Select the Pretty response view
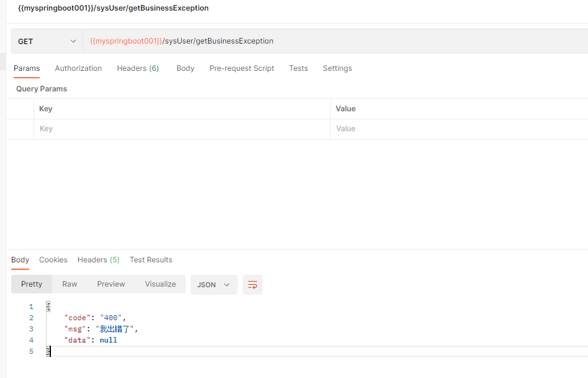This screenshot has height=378, width=588. click(32, 284)
